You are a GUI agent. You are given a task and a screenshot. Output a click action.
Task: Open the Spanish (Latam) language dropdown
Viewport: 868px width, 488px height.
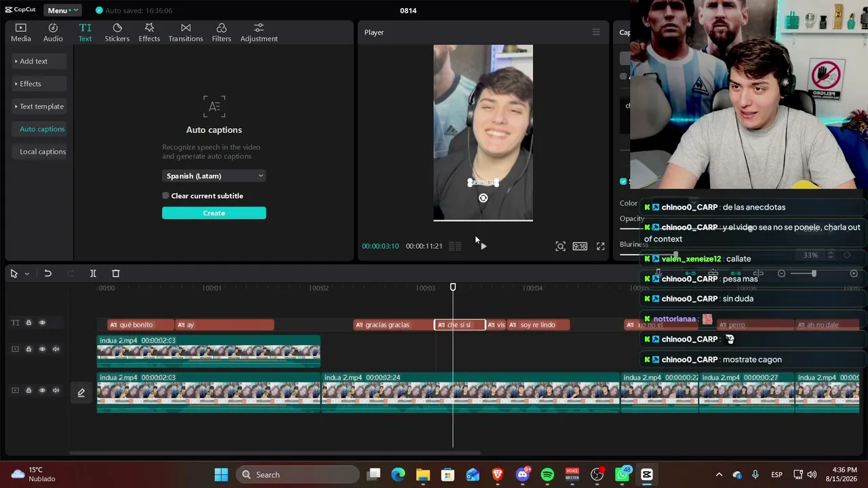[214, 176]
